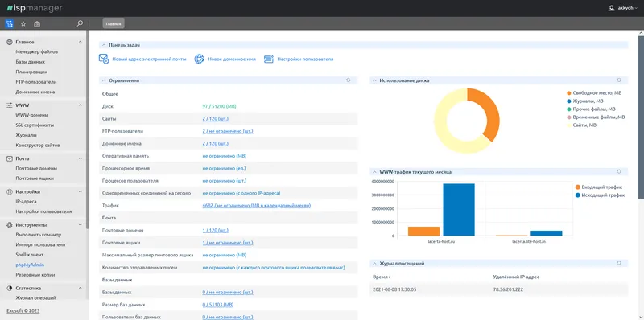Toggle Журналы, MB legend blue marker
The image size is (644, 320).
pos(569,101)
